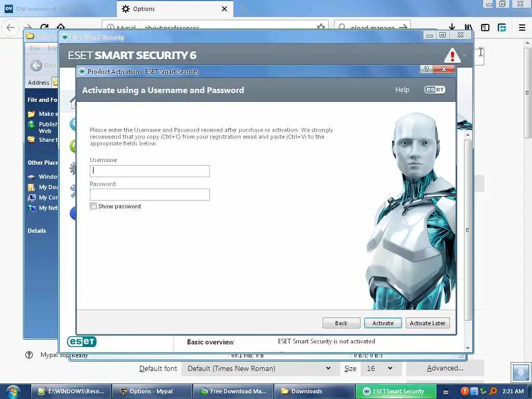
Task: Click the ESET logo at the window's bottom-left
Action: tap(82, 341)
